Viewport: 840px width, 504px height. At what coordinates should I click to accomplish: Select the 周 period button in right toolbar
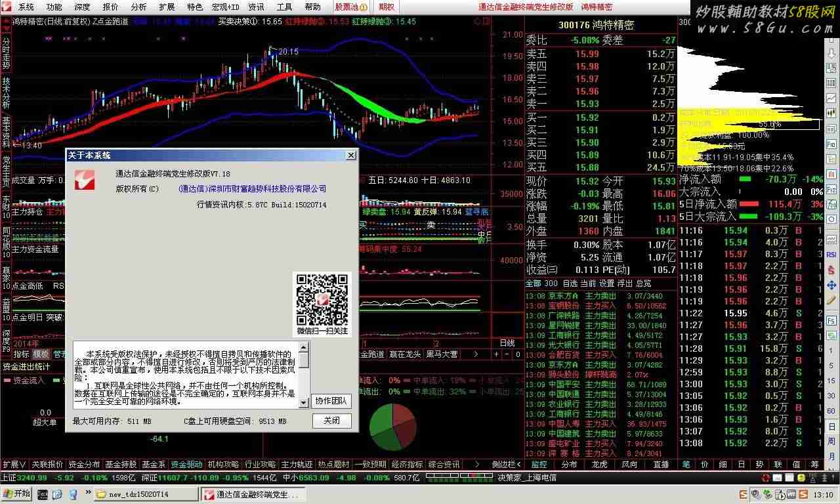[831, 440]
